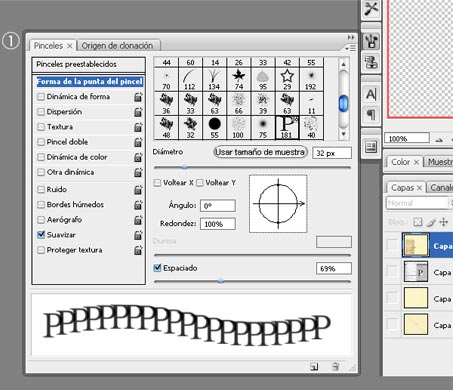The height and width of the screenshot is (390, 453).
Task: Choose the gray leaf brush tip 95
Action: tap(263, 79)
